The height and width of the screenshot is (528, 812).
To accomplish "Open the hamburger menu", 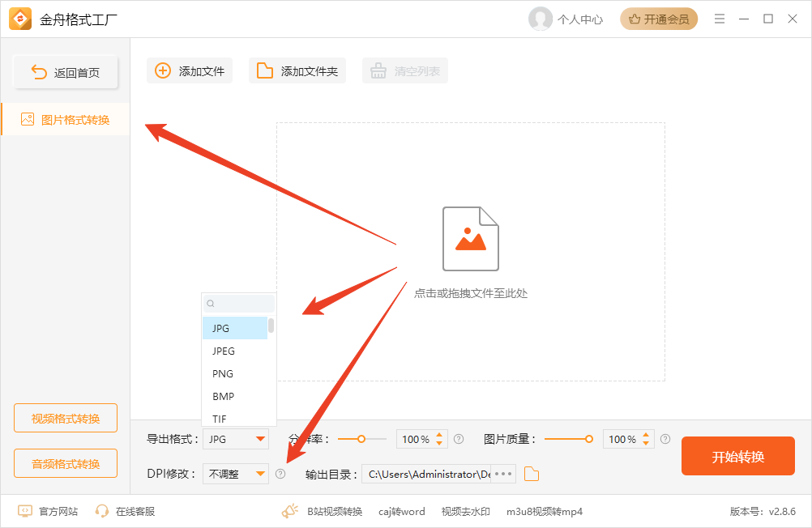I will point(720,19).
